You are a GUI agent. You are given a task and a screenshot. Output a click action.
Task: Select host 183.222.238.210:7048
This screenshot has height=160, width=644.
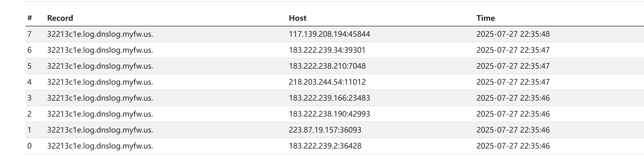(327, 66)
